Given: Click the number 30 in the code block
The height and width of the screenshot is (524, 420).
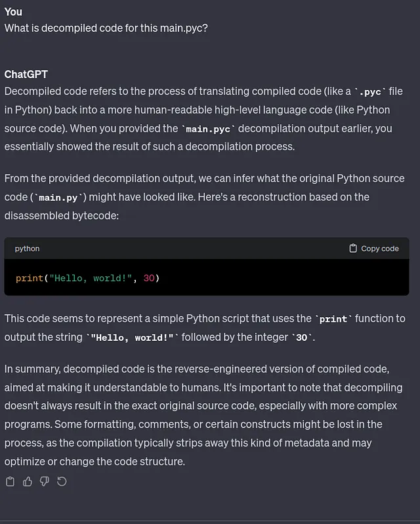Looking at the screenshot, I should point(149,278).
